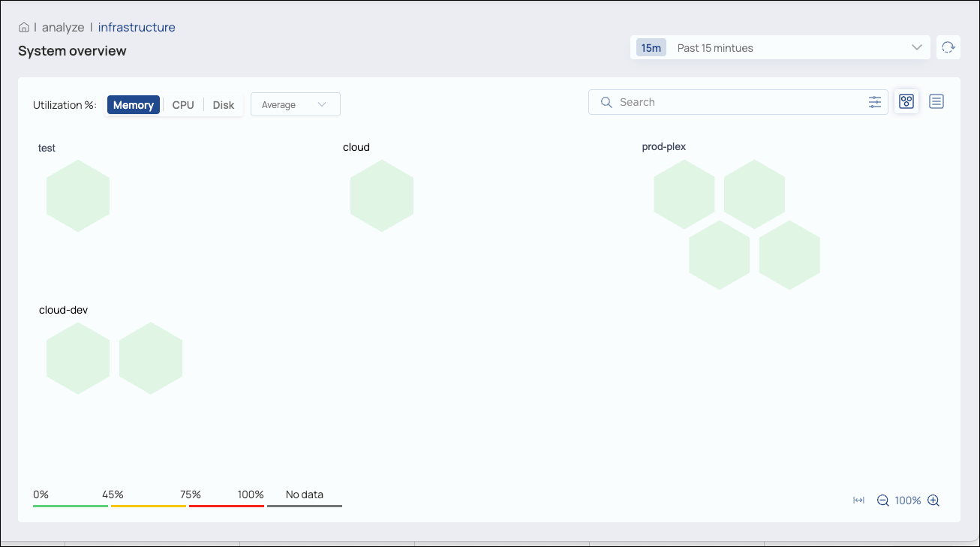Toggle utilization view to Disk
The width and height of the screenshot is (980, 547).
223,104
